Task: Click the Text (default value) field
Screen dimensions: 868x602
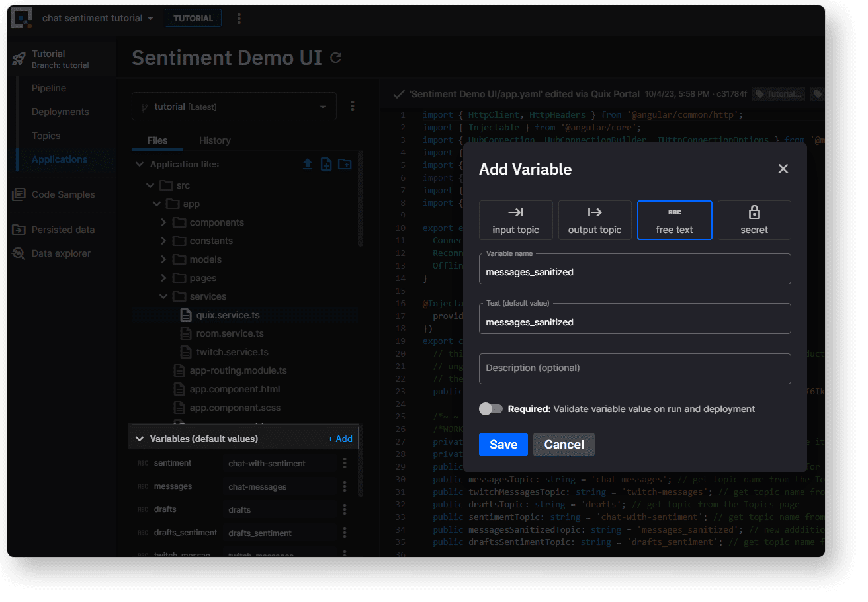Action: tap(635, 319)
